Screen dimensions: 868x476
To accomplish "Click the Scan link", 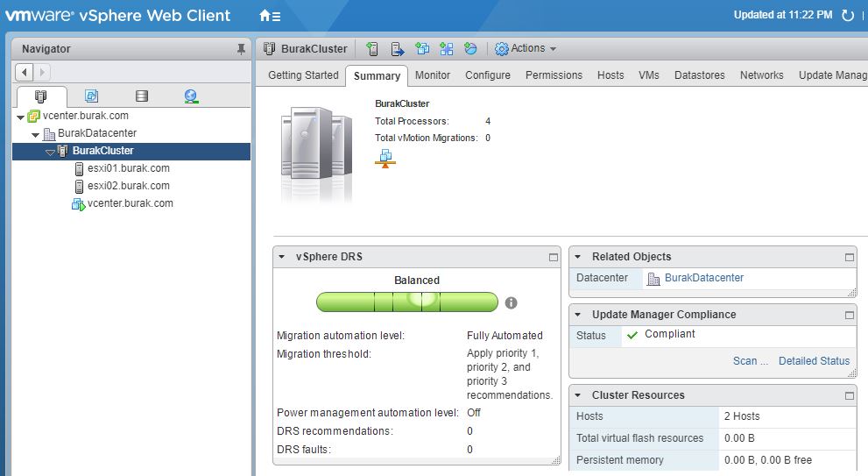I will point(750,361).
